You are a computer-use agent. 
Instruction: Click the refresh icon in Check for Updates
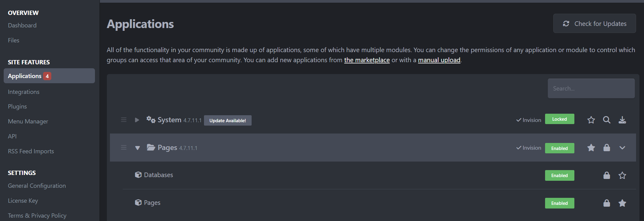coord(566,23)
